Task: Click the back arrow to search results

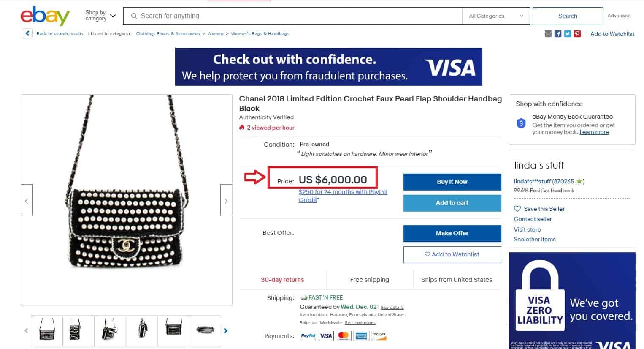Action: 28,33
